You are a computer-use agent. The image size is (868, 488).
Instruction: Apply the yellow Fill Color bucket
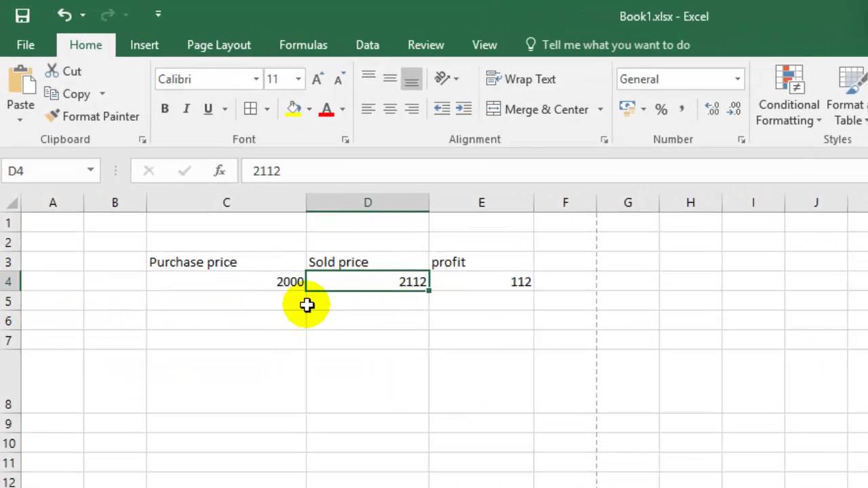294,108
